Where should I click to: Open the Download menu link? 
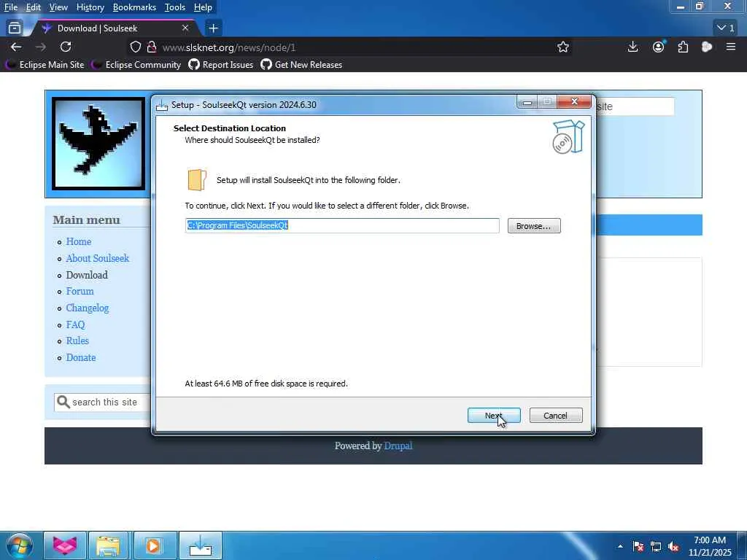[x=87, y=275]
